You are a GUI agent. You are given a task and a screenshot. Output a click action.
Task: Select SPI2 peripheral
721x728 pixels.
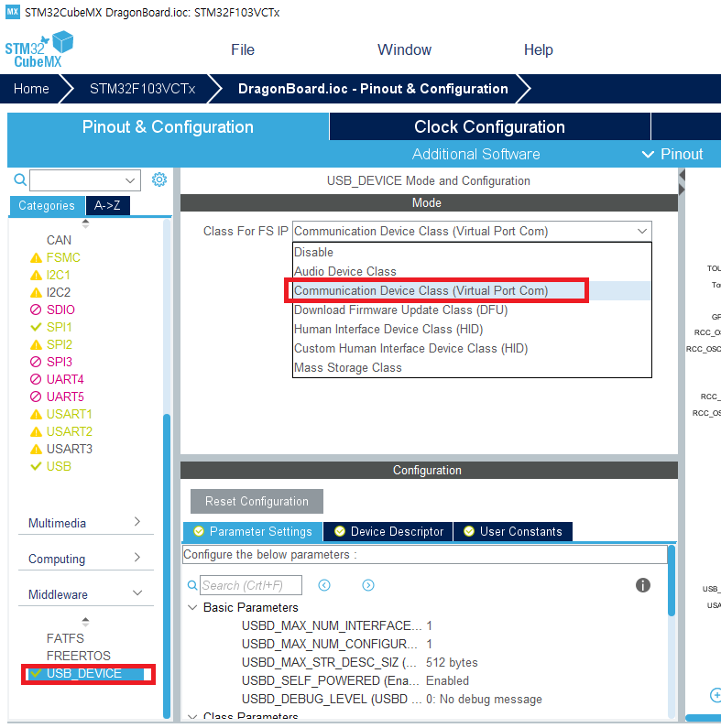pos(59,344)
